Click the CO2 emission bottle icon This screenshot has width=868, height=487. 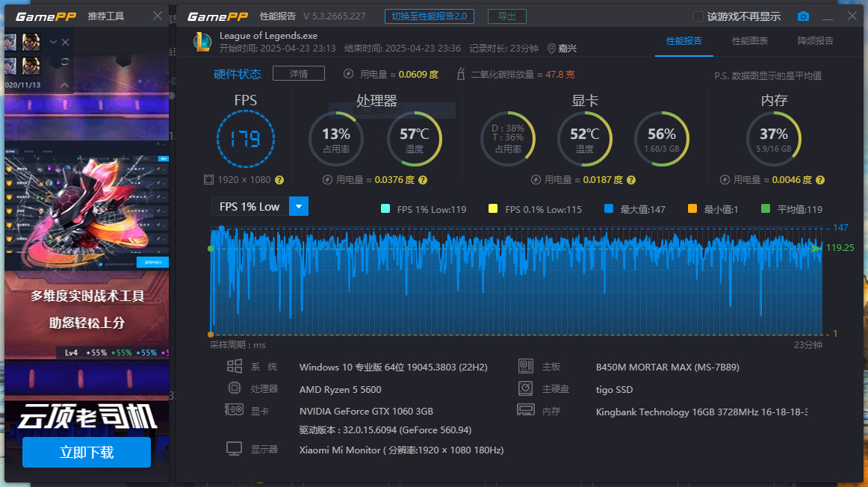(461, 74)
